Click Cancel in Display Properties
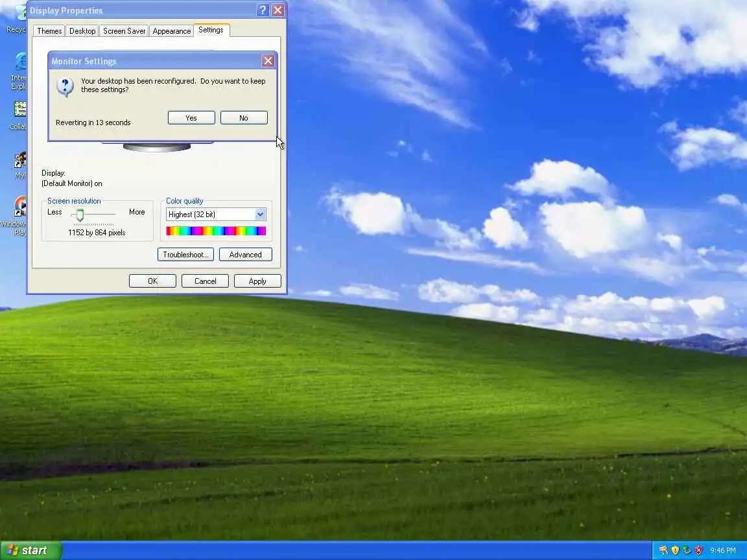Viewport: 747px width, 560px height. click(206, 281)
